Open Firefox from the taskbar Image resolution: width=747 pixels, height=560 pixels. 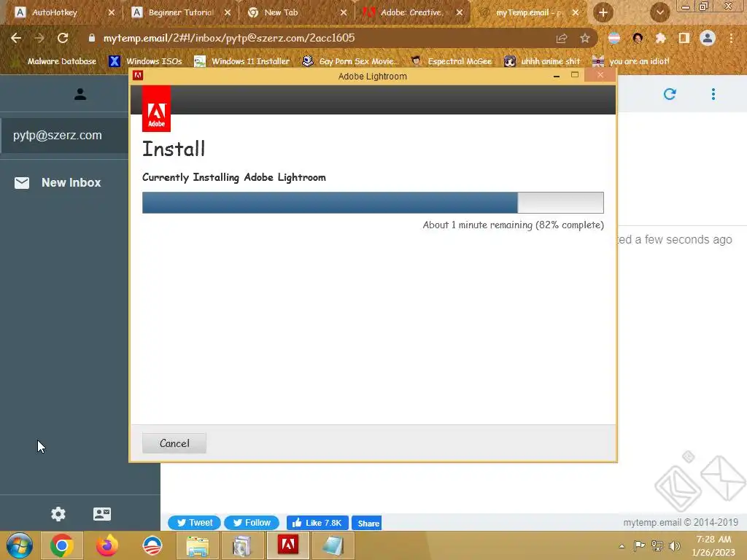107,545
